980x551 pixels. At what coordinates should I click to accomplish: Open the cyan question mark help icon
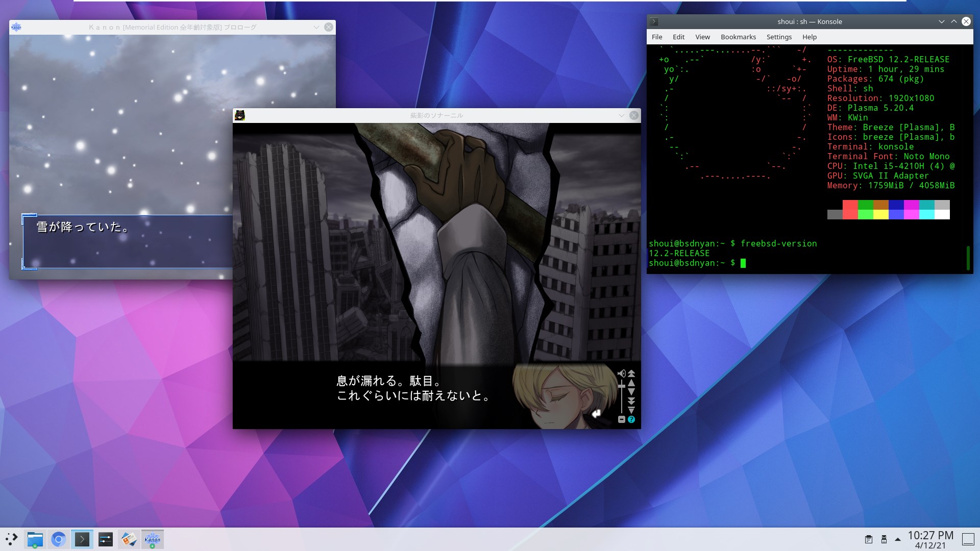pos(631,419)
